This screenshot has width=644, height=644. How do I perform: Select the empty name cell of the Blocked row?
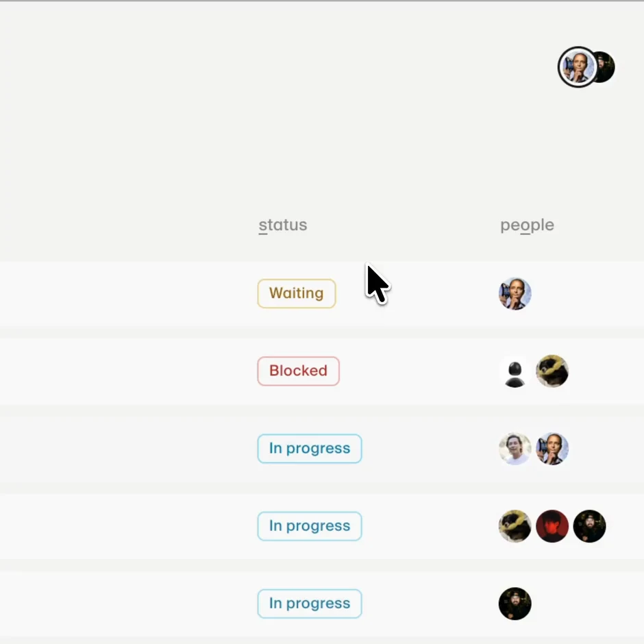coord(123,371)
